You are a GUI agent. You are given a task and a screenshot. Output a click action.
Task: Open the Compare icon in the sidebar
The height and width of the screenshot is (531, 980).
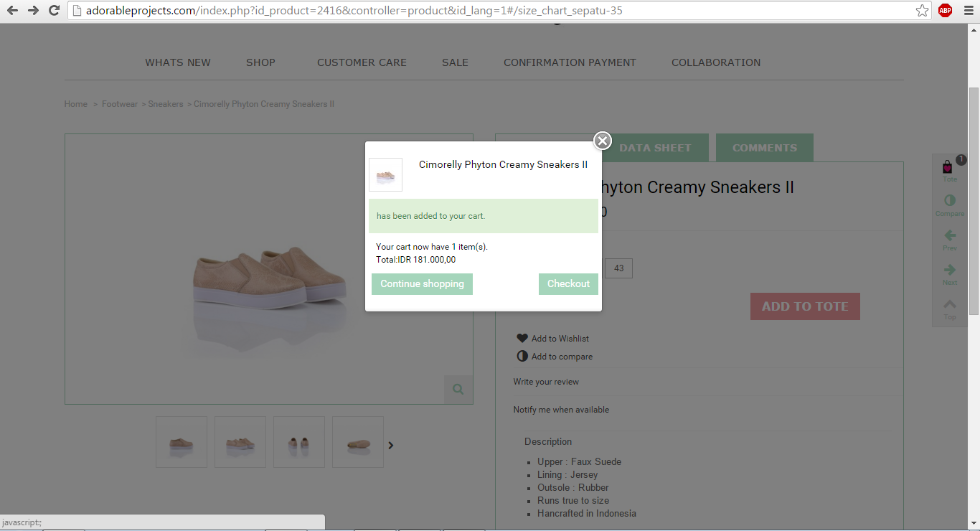(x=950, y=200)
